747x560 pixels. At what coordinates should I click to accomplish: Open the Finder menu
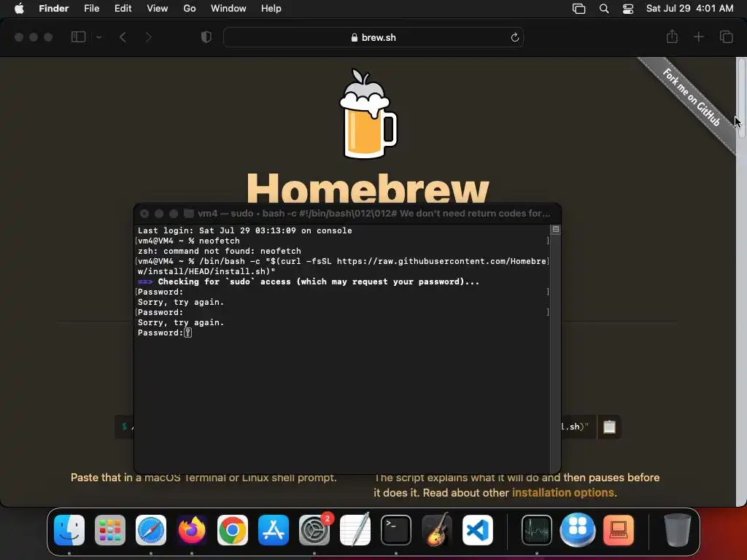[54, 9]
